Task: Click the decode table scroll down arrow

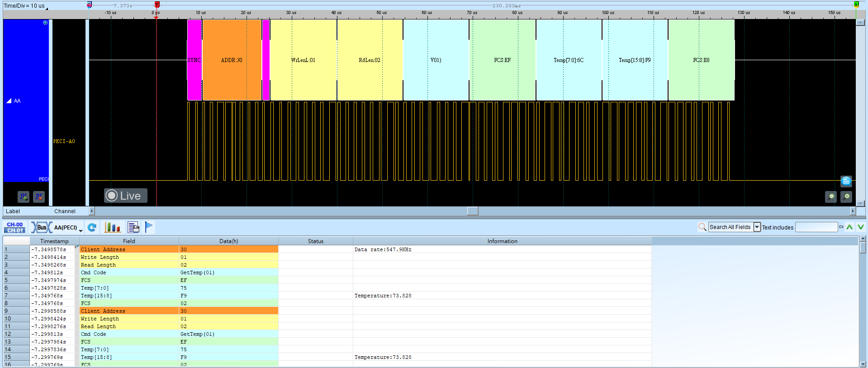Action: click(863, 364)
